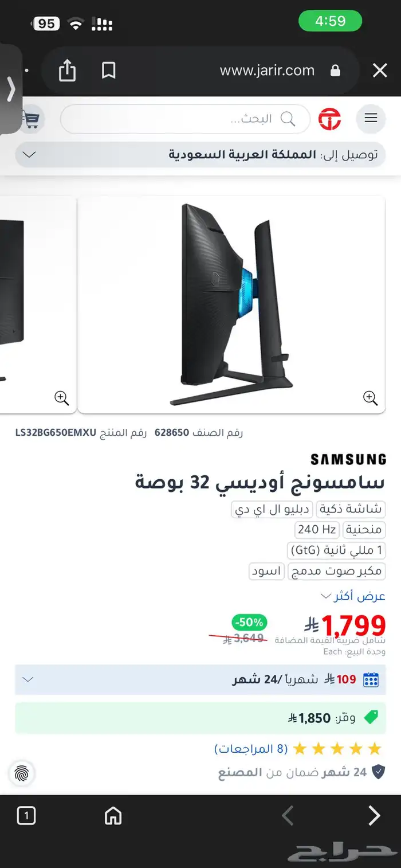Expand the delivery country selector توصيل إلى
This screenshot has width=401, height=868.
tap(200, 155)
